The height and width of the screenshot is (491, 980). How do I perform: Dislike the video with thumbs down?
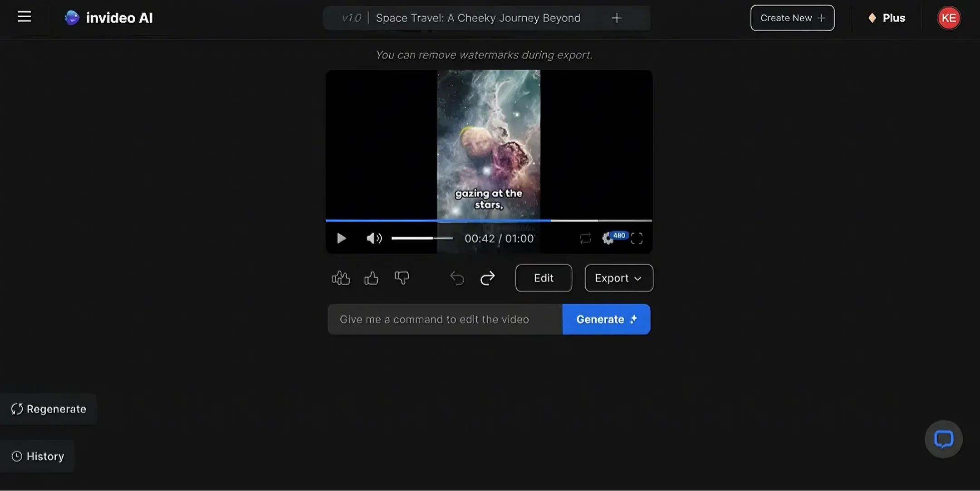[x=402, y=278]
